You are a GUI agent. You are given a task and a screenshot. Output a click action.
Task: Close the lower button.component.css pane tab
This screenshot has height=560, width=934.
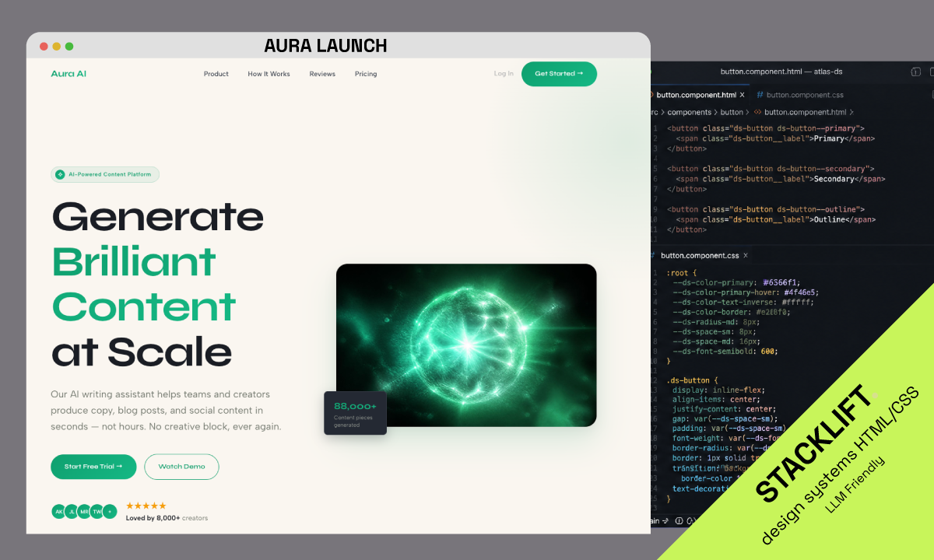(x=746, y=255)
